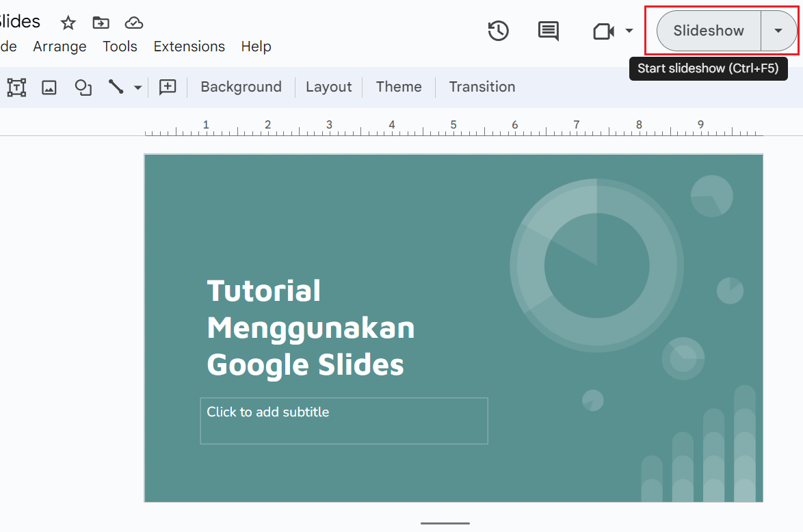
Task: Open the Extensions menu
Action: click(189, 46)
